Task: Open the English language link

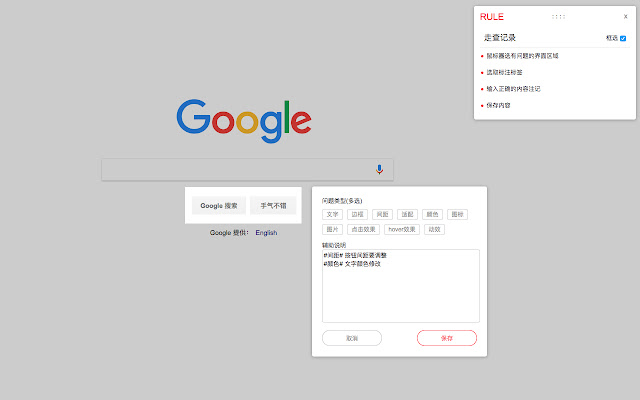Action: (266, 233)
